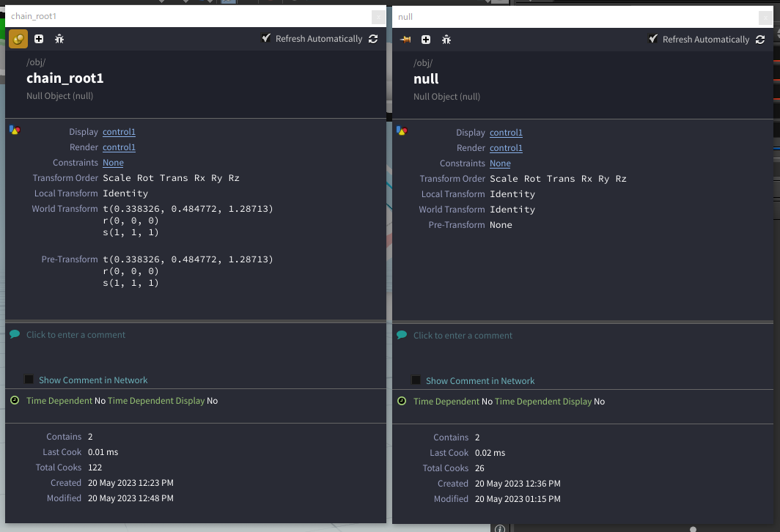Viewport: 780px width, 532px height.
Task: Click the plus icon in chain_root1 panel
Action: [39, 39]
